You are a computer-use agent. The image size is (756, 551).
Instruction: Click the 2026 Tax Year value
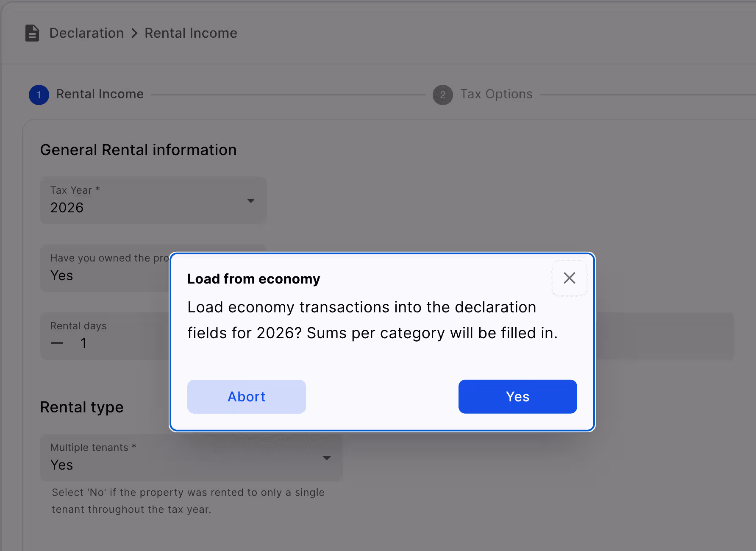(x=67, y=207)
